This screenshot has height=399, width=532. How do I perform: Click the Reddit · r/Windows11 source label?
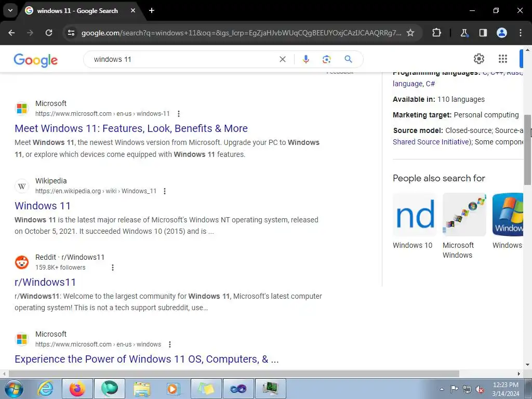[x=70, y=257]
